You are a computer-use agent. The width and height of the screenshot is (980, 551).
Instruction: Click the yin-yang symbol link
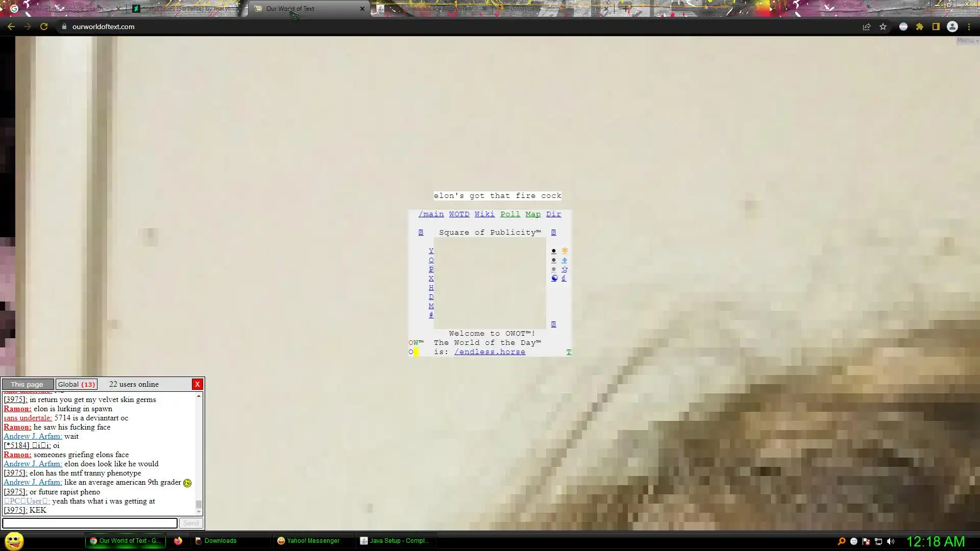point(554,279)
